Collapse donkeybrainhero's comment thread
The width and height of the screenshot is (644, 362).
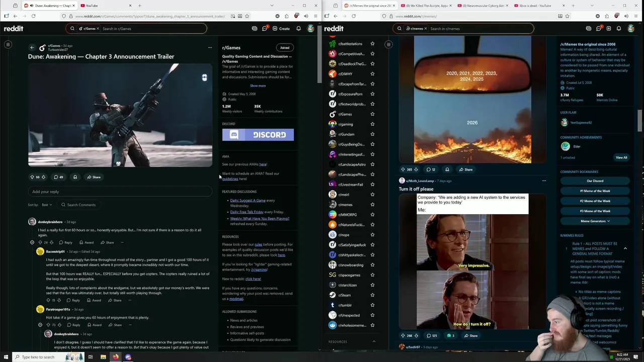32,242
